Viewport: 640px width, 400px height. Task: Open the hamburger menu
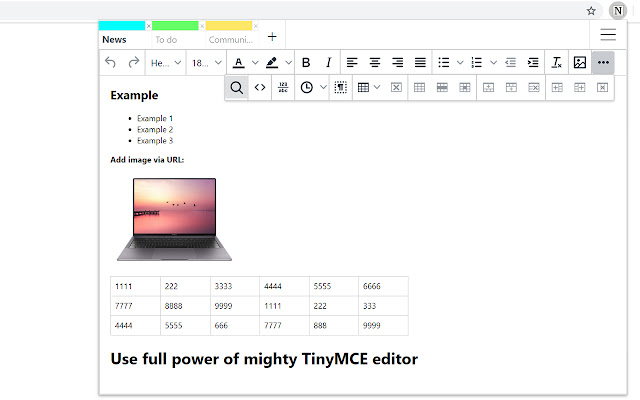point(608,35)
